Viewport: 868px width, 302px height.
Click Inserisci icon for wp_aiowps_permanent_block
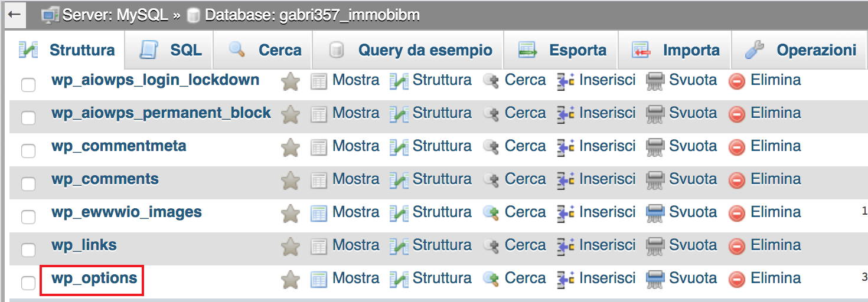coord(566,113)
